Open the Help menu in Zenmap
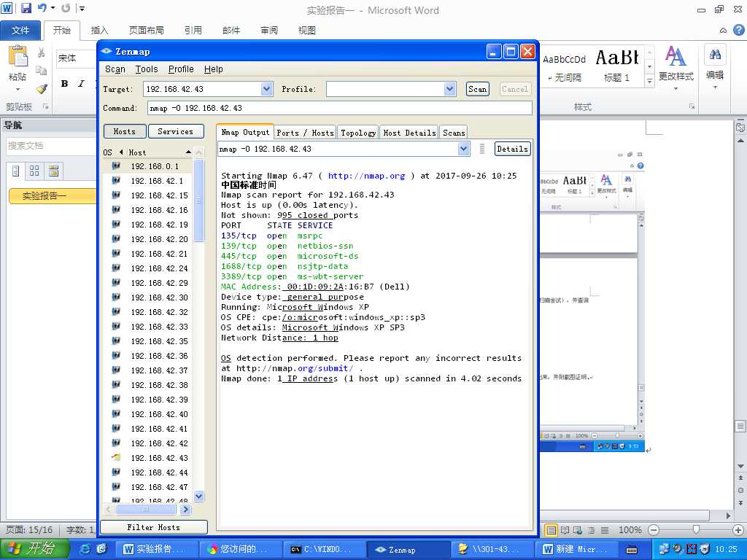Screen dimensions: 747x560 coord(214,69)
